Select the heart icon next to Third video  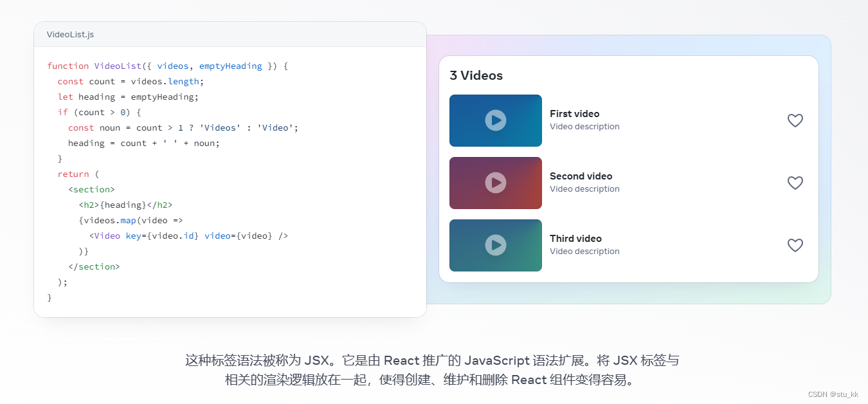795,245
